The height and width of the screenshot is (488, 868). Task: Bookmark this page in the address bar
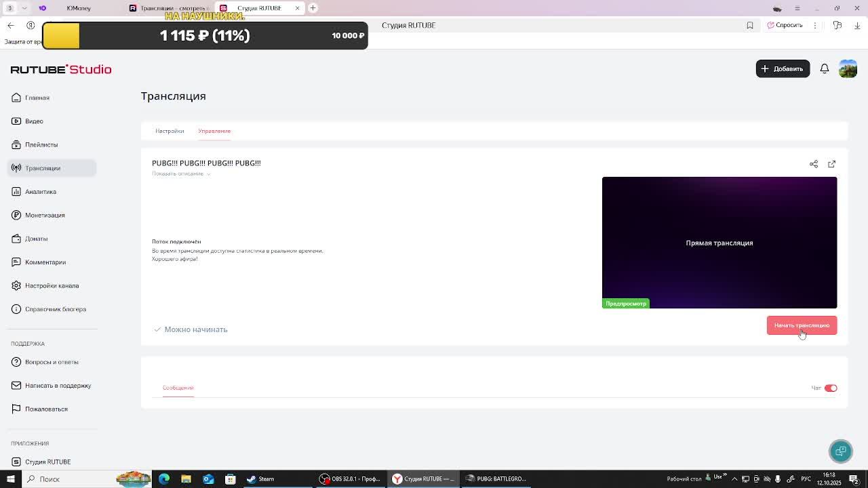[x=750, y=25]
